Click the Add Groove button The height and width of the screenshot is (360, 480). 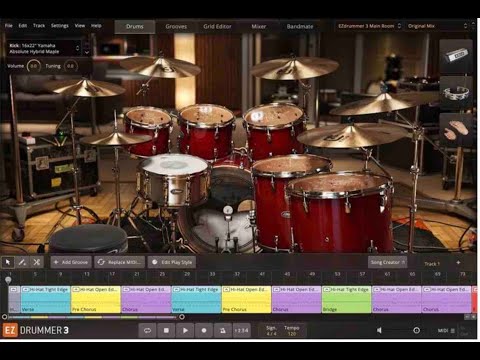coord(71,262)
